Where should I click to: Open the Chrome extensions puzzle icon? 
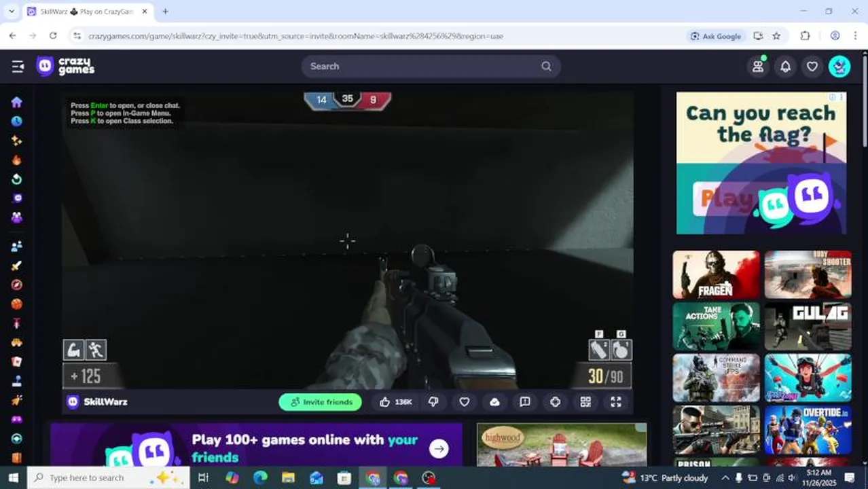click(x=806, y=36)
